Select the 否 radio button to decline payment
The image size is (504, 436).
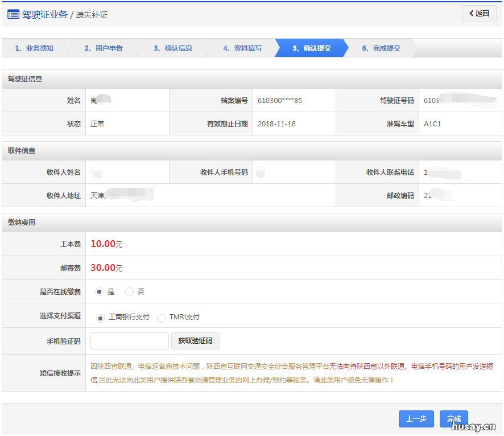(130, 291)
